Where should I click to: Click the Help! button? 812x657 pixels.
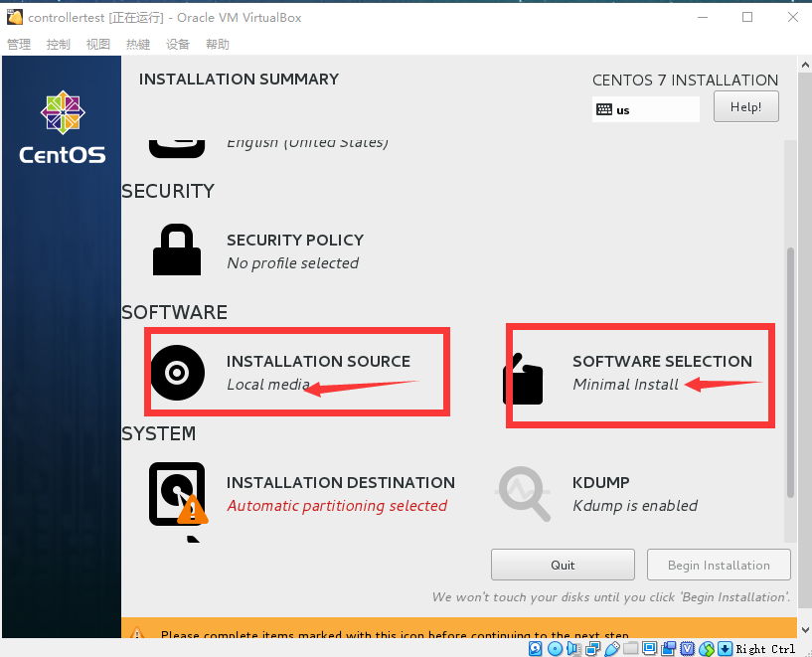click(x=745, y=106)
